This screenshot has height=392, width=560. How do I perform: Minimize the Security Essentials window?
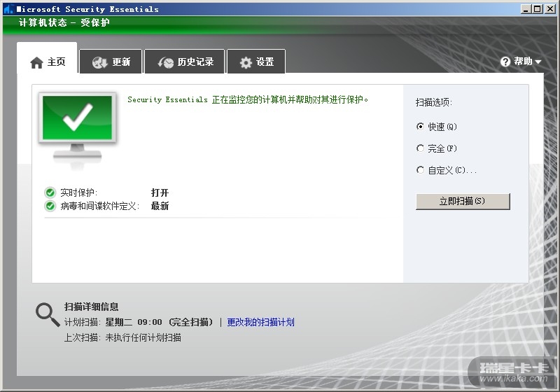[526, 9]
